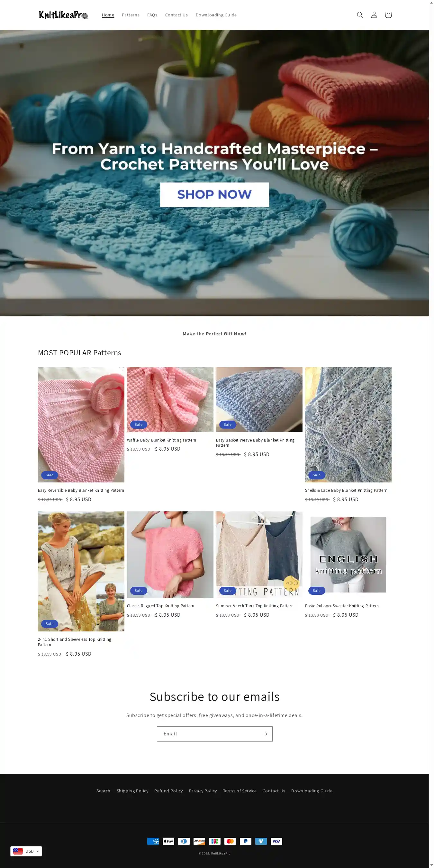Viewport: 434px width, 868px height.
Task: Go to the FAQs menu item
Action: tap(152, 15)
